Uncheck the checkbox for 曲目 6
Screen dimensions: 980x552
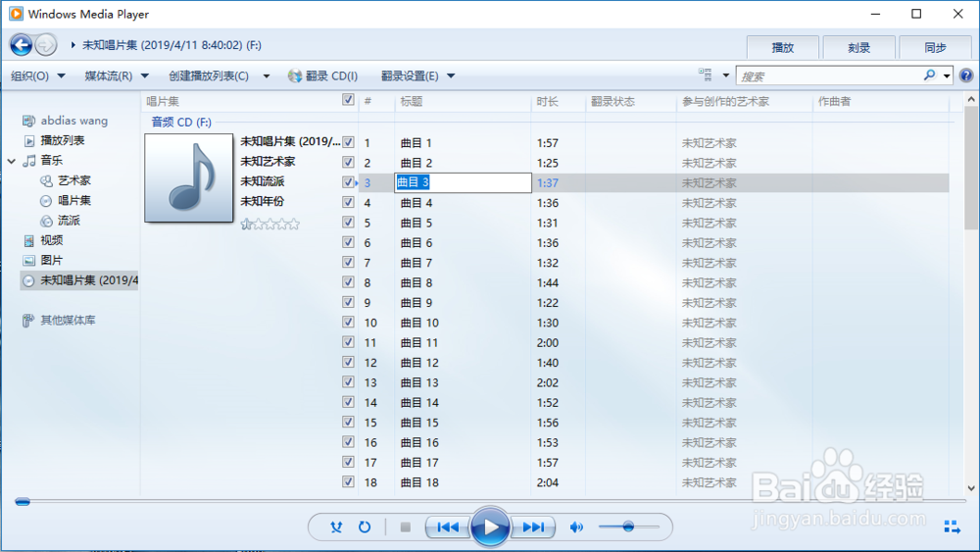(348, 242)
